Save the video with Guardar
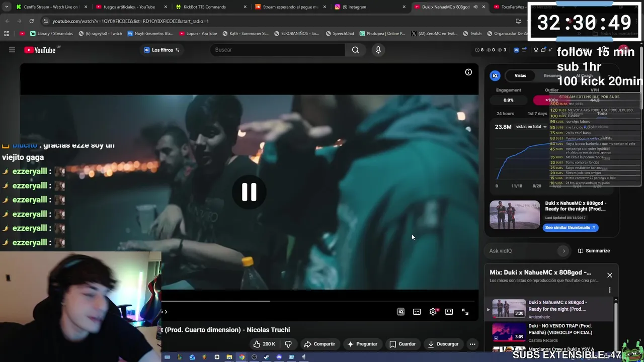This screenshot has height=362, width=644. coord(403,344)
